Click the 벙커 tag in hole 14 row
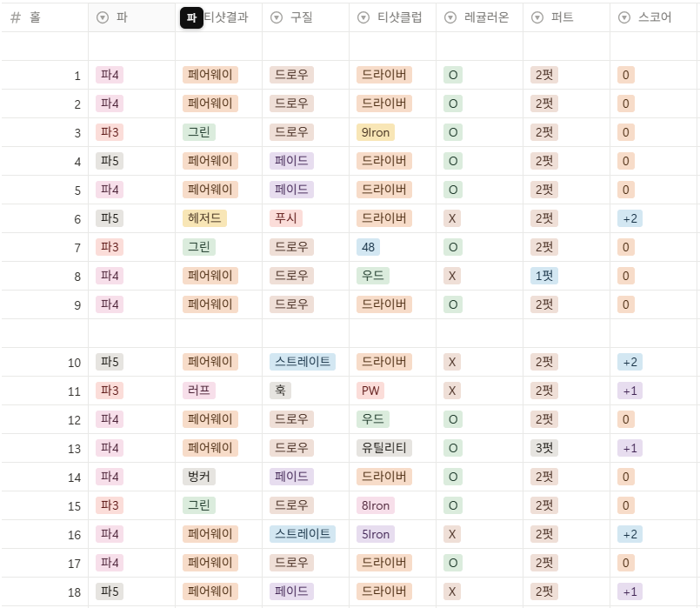 [199, 477]
